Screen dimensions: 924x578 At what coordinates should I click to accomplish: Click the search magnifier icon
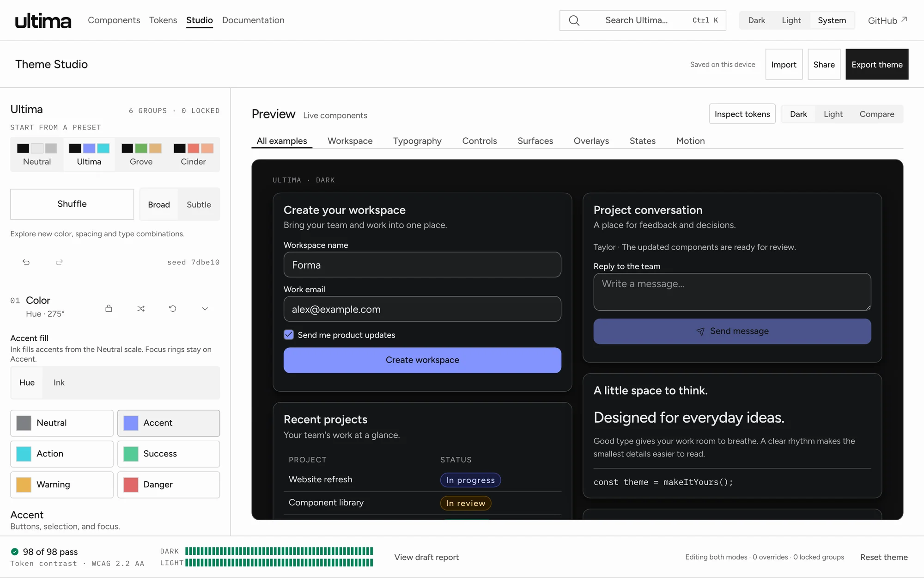(x=574, y=20)
